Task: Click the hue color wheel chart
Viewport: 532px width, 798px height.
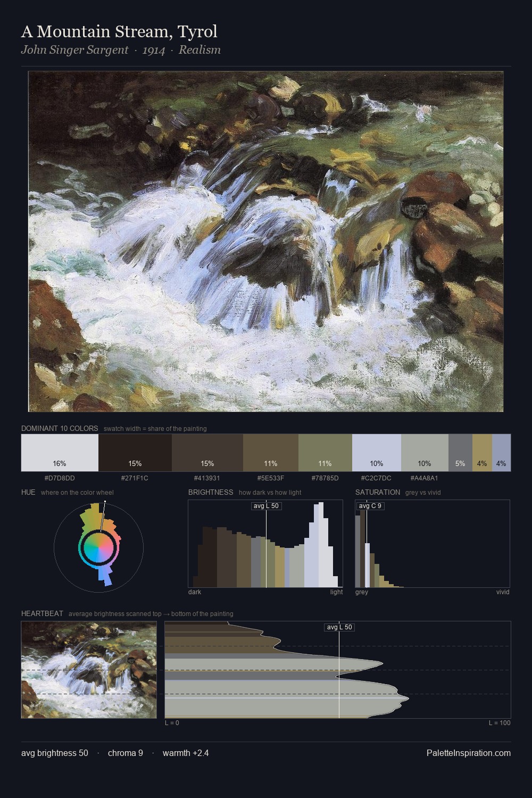Action: pyautogui.click(x=99, y=547)
